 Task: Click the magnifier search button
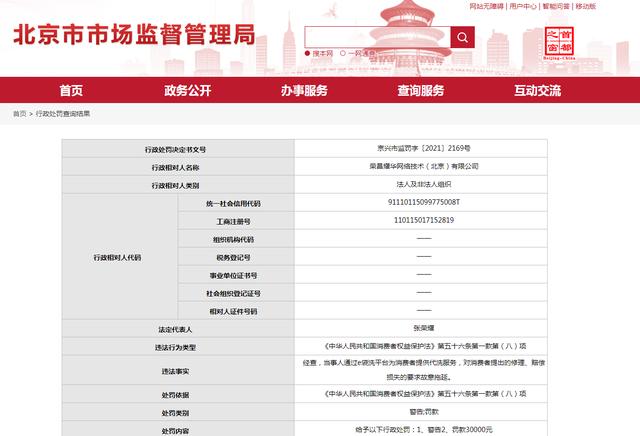pos(462,37)
